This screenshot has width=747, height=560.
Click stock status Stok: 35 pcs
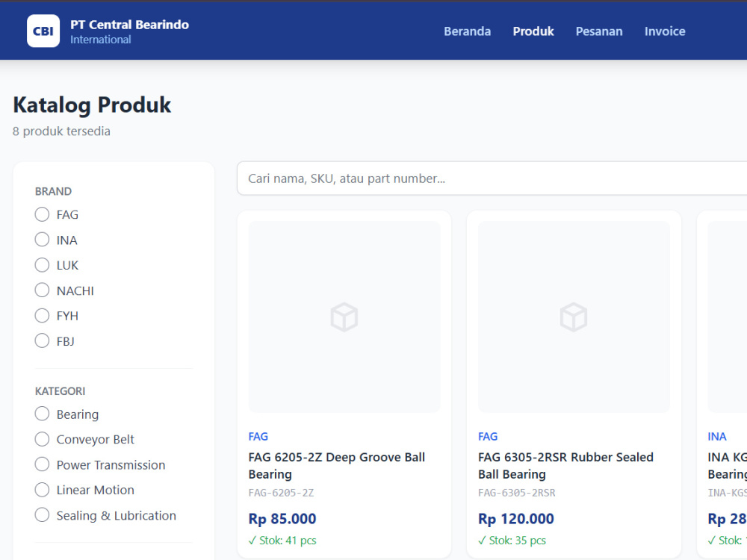512,541
